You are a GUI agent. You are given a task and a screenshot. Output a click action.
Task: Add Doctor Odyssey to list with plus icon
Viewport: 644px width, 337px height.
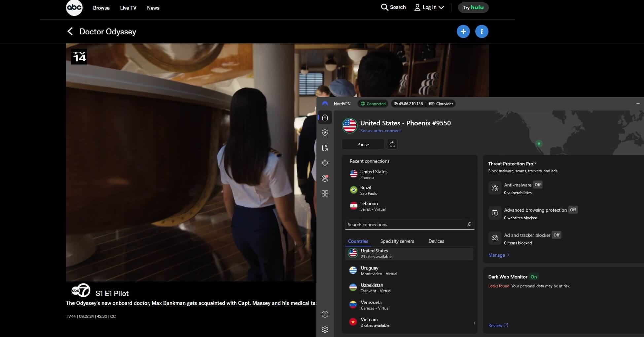(x=463, y=31)
